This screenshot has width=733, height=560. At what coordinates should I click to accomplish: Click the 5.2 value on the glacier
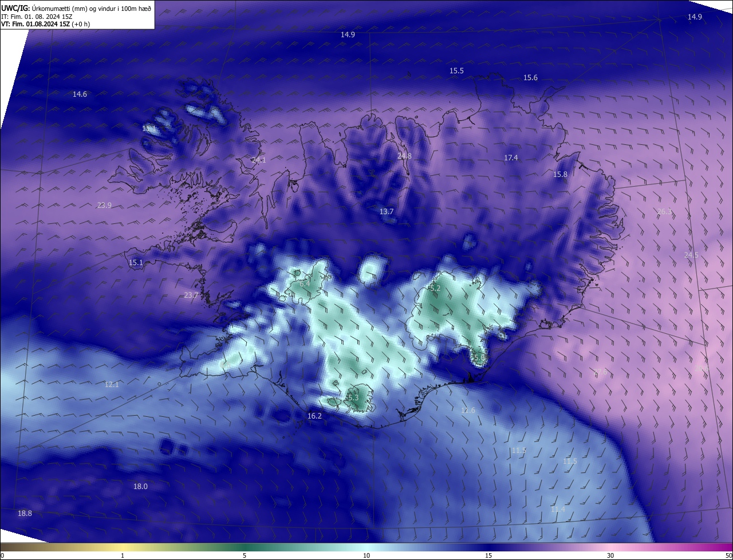(435, 289)
